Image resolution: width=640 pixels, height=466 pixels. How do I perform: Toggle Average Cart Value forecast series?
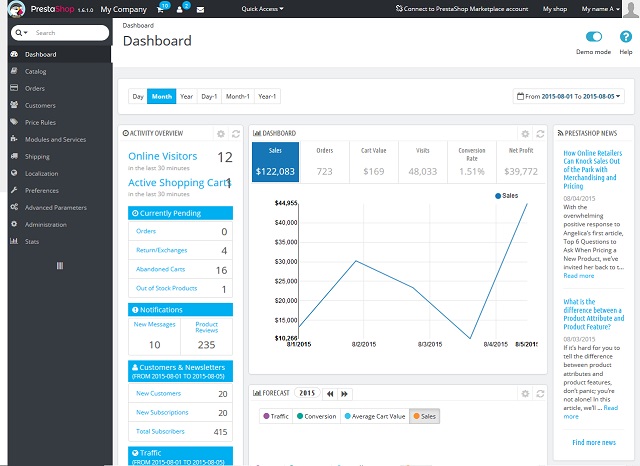coord(374,416)
